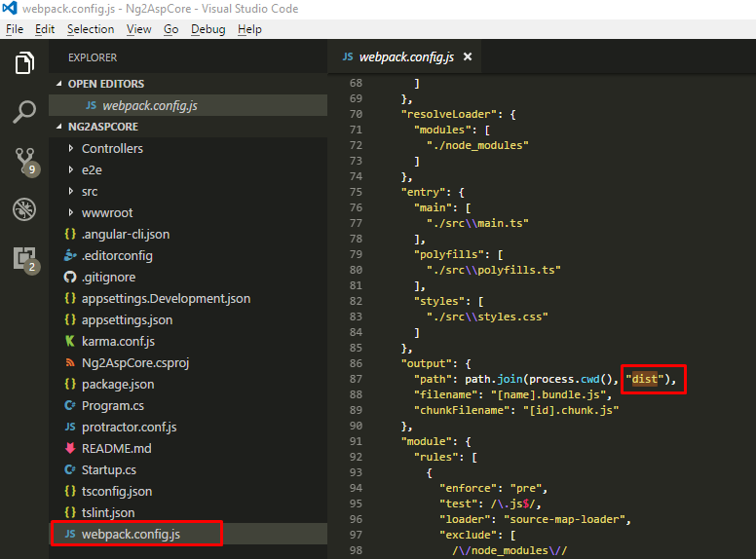Open the Selection menu
756x559 pixels.
pyautogui.click(x=91, y=29)
